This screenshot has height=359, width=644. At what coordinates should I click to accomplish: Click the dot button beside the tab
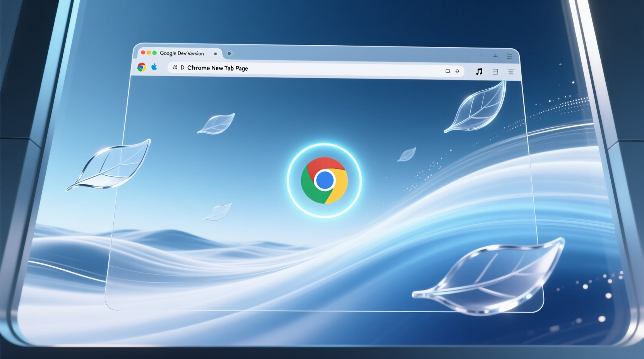tap(229, 53)
